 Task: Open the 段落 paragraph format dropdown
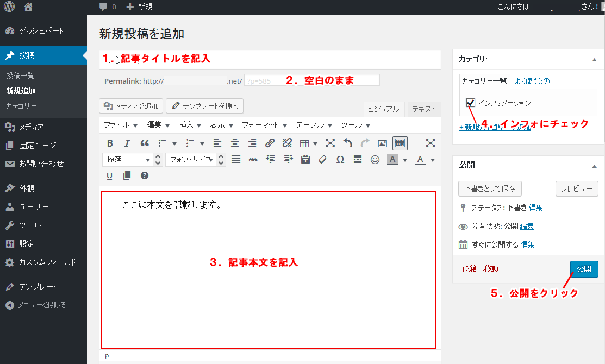(x=127, y=160)
